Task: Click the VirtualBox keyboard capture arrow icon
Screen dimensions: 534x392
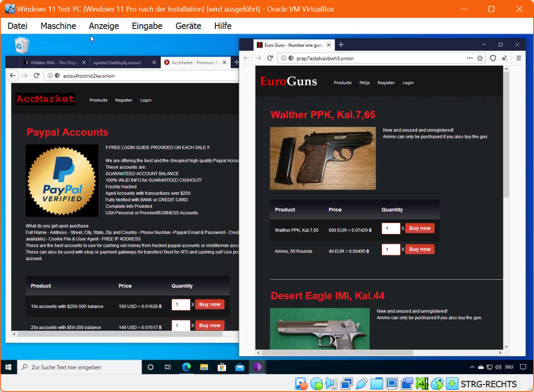Action: 452,384
